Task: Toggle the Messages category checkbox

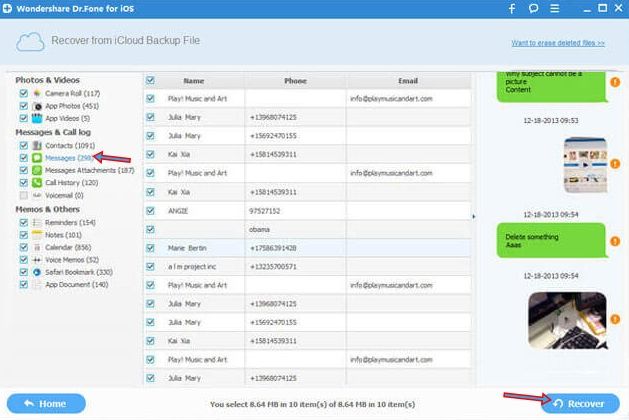Action: pos(24,158)
